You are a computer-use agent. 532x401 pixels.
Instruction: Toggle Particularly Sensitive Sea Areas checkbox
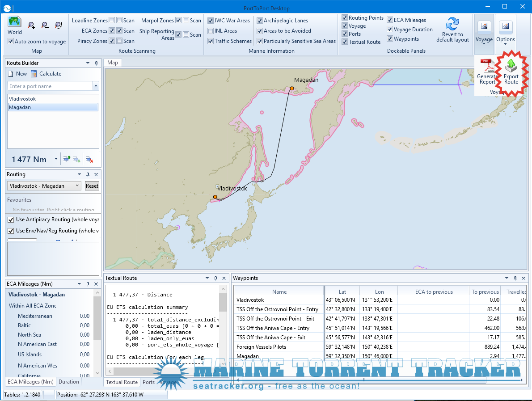pos(260,41)
